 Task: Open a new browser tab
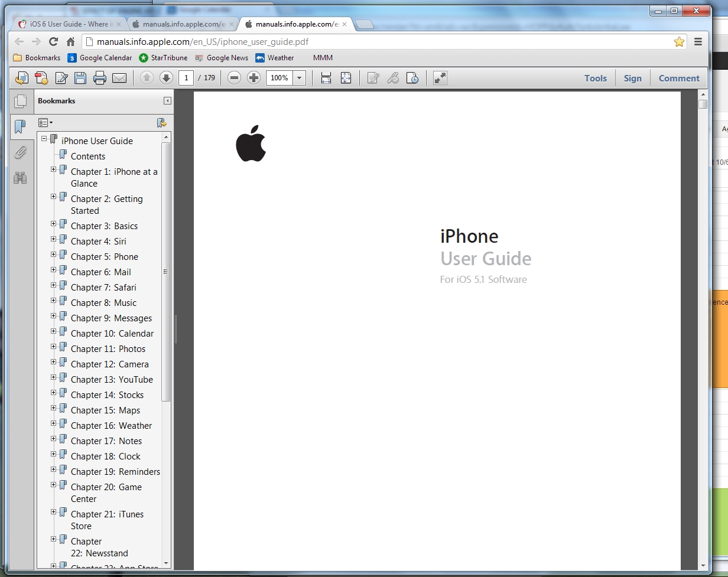coord(365,24)
